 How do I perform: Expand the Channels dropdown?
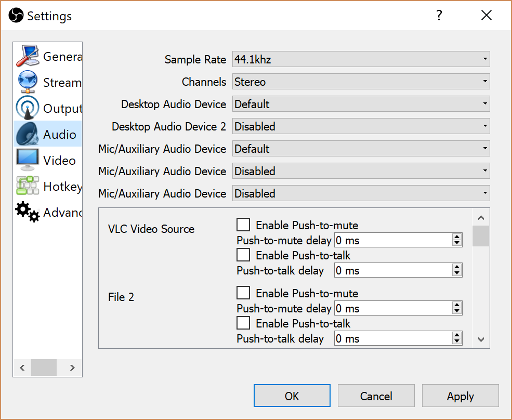(x=361, y=82)
